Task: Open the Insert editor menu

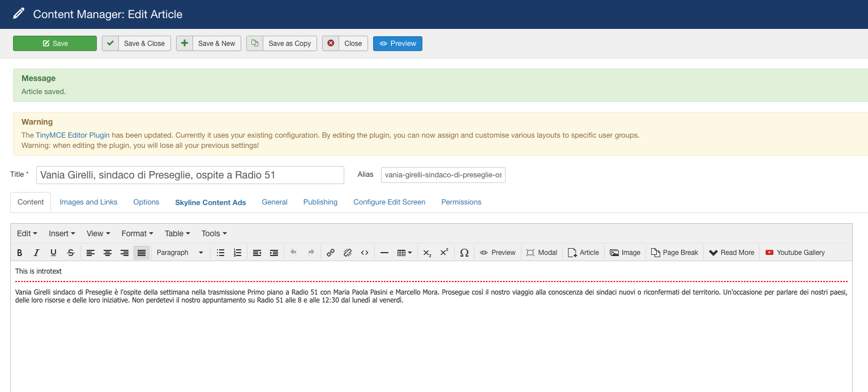Action: tap(62, 233)
